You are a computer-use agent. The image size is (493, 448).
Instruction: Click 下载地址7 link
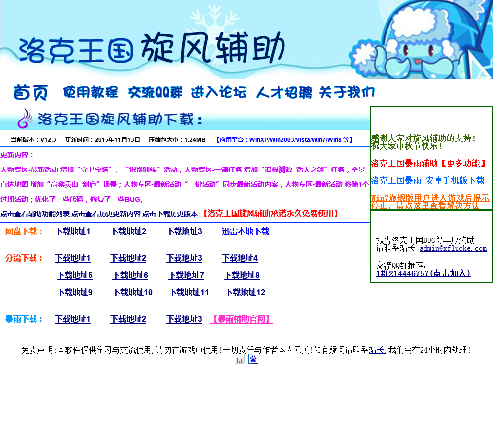pyautogui.click(x=186, y=276)
